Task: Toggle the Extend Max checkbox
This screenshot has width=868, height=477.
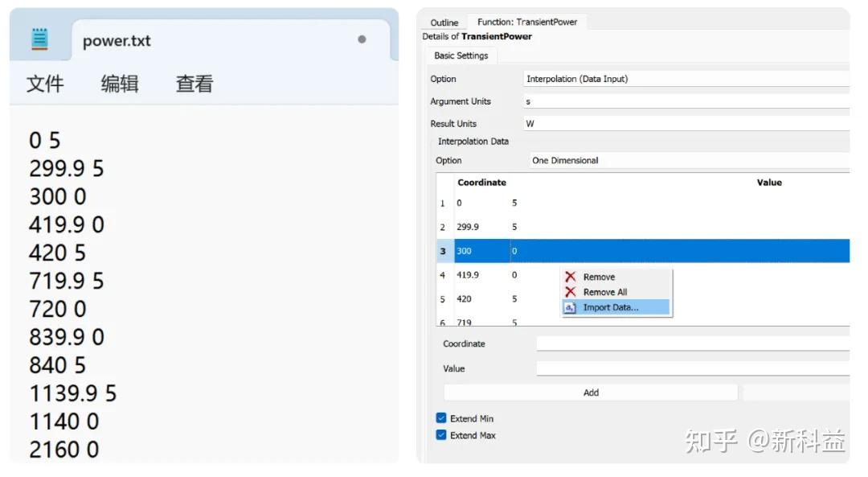Action: point(441,435)
